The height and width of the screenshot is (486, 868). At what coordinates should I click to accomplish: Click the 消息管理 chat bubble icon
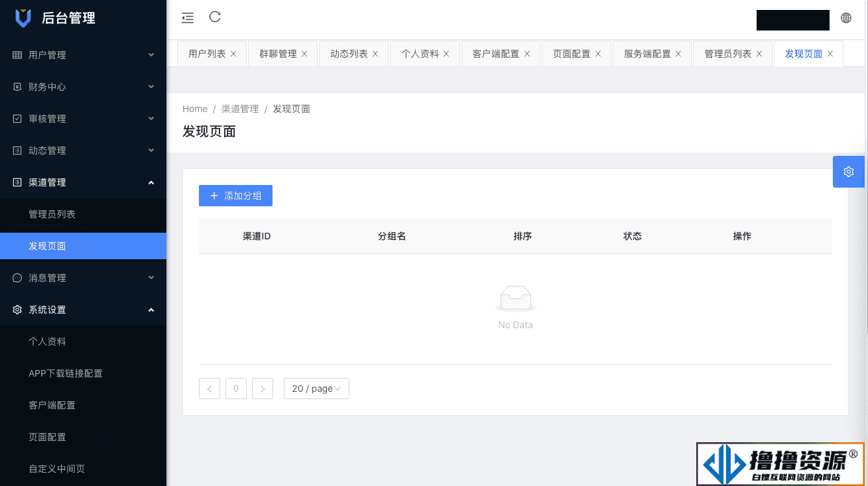17,278
